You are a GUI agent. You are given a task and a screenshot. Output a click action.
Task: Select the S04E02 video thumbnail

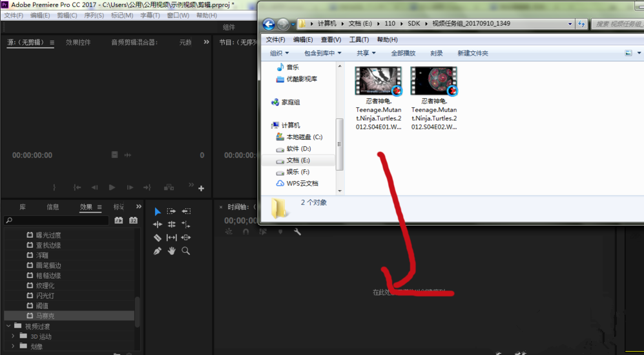[433, 81]
